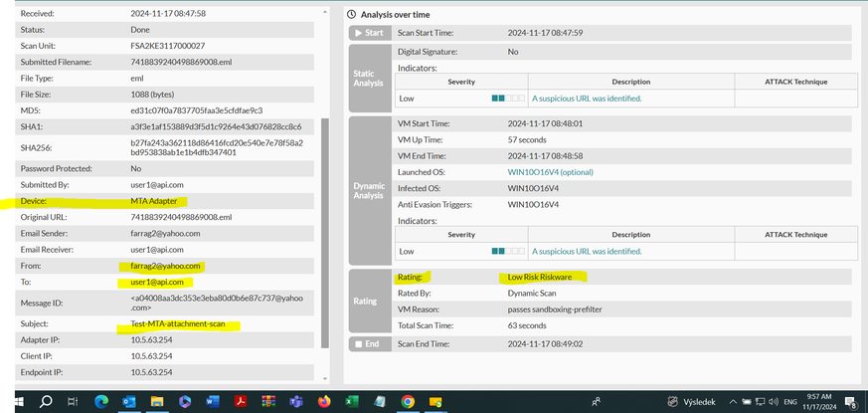Image resolution: width=868 pixels, height=413 pixels.
Task: Click the End button in Analysis over time
Action: click(x=370, y=344)
